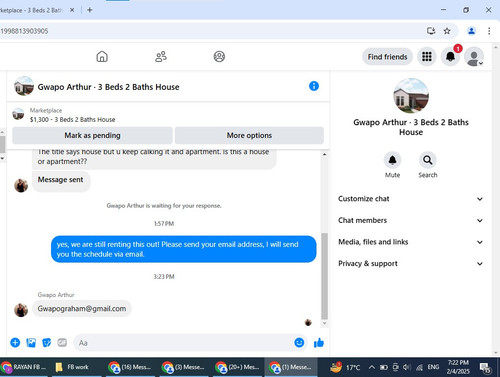The width and height of the screenshot is (500, 377).
Task: Choose a GIF icon in composer
Action: pos(62,343)
